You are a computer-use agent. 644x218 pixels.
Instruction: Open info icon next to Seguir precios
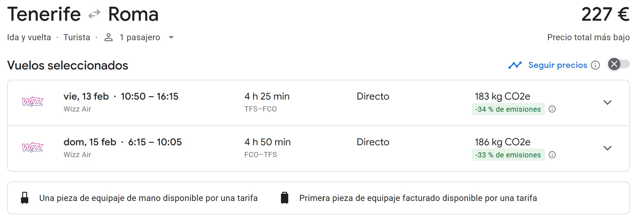pos(595,65)
